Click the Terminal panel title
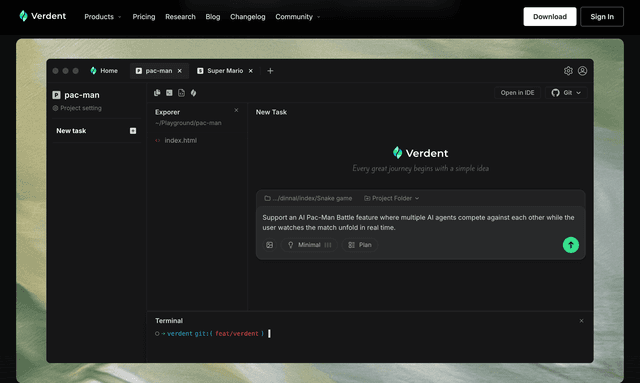Image resolution: width=640 pixels, height=383 pixels. (x=169, y=321)
